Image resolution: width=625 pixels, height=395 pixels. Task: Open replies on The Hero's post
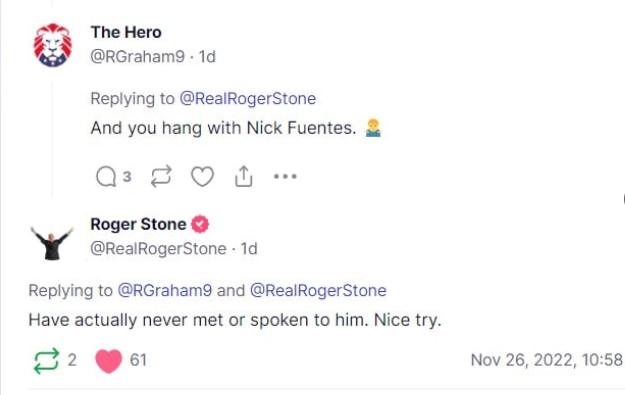pyautogui.click(x=106, y=177)
